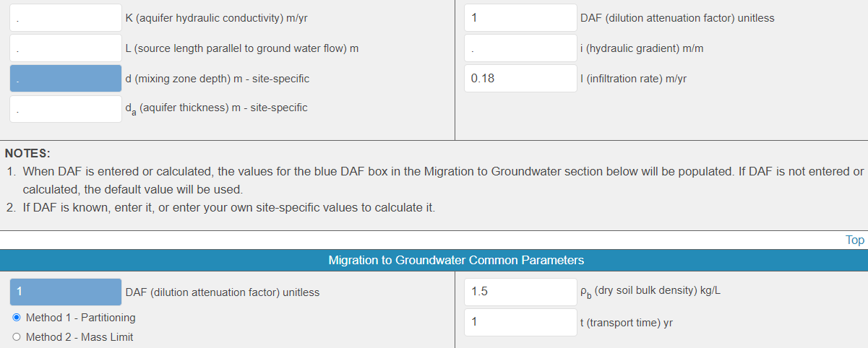Click the 'i (hydraulic gradient) m/m' label text
Screen dimensions: 868x348
click(x=641, y=48)
